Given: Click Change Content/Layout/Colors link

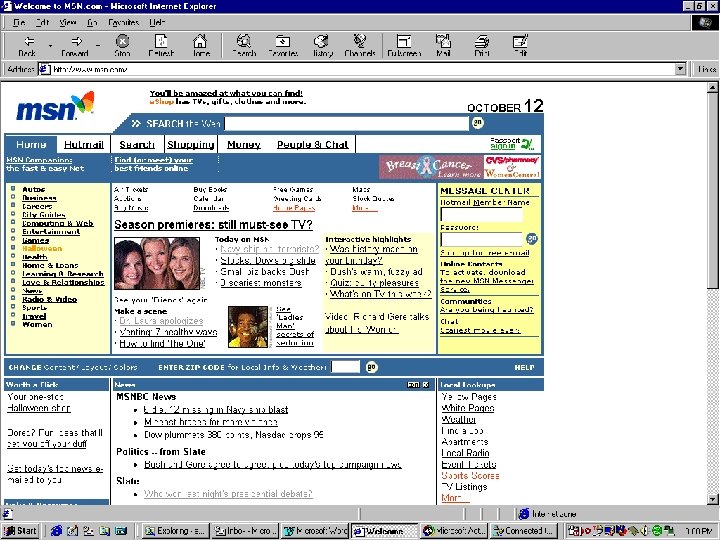Looking at the screenshot, I should click(x=73, y=367).
